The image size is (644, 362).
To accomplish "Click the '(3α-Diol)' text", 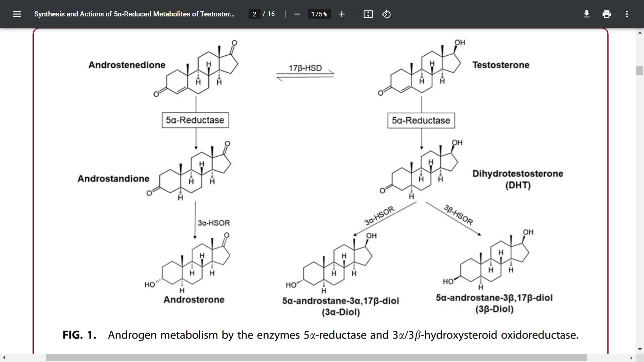I will pyautogui.click(x=341, y=312).
